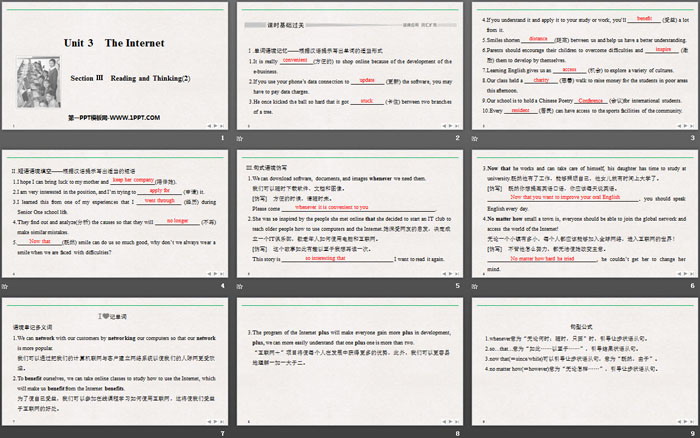Click the 'Unit 3 The Internet' title text
The height and width of the screenshot is (438, 700).
tap(114, 43)
